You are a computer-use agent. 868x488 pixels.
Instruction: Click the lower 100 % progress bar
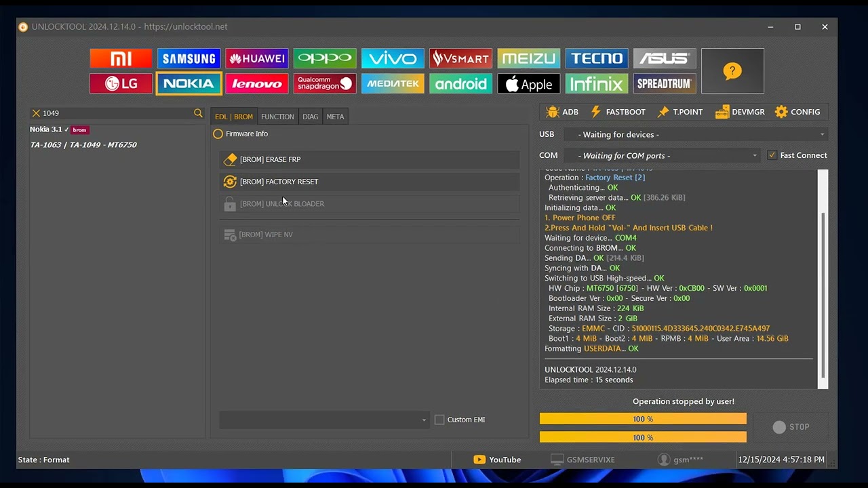point(643,437)
